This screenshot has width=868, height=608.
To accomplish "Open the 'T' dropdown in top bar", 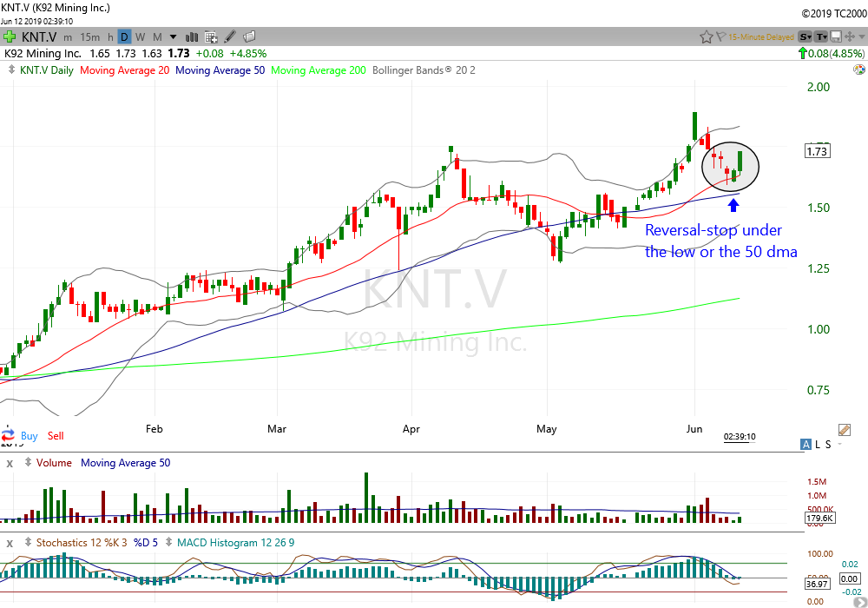I will point(821,37).
